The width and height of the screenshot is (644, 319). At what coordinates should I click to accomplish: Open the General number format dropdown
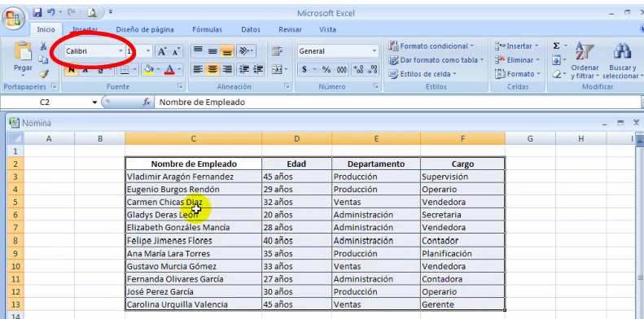click(375, 51)
